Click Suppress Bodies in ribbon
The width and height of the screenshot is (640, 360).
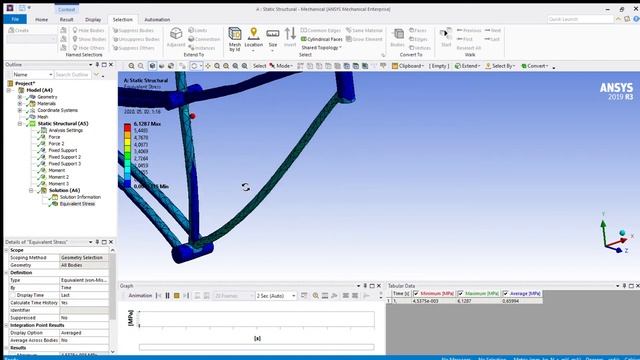pos(133,31)
